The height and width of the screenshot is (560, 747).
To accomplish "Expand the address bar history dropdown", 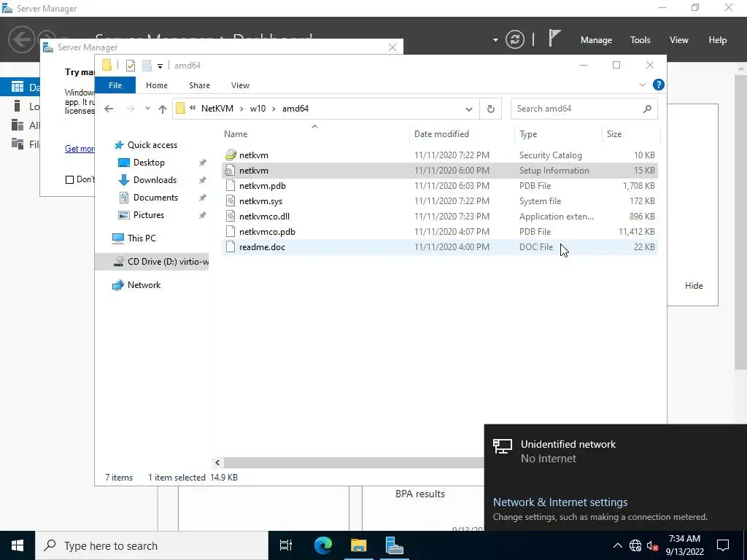I will [469, 109].
